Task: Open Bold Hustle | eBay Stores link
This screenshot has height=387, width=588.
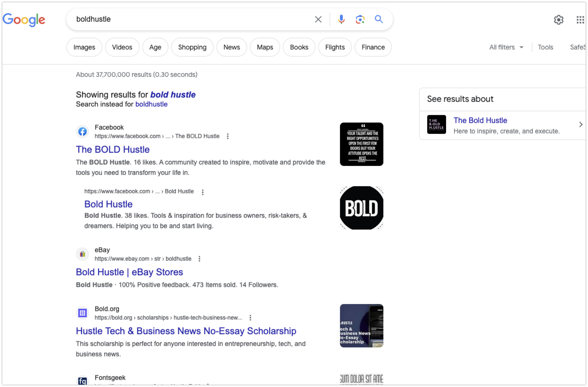Action: [x=129, y=272]
